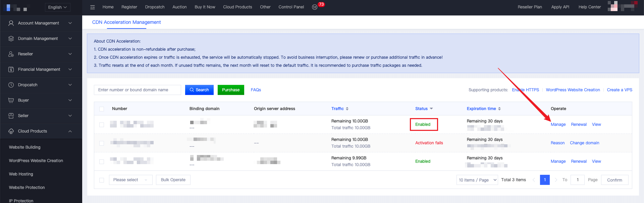This screenshot has height=203, width=644.
Task: Open the Apply API link
Action: pyautogui.click(x=560, y=7)
